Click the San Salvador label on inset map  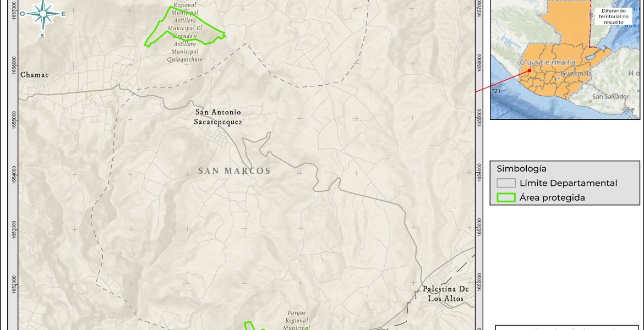click(611, 97)
